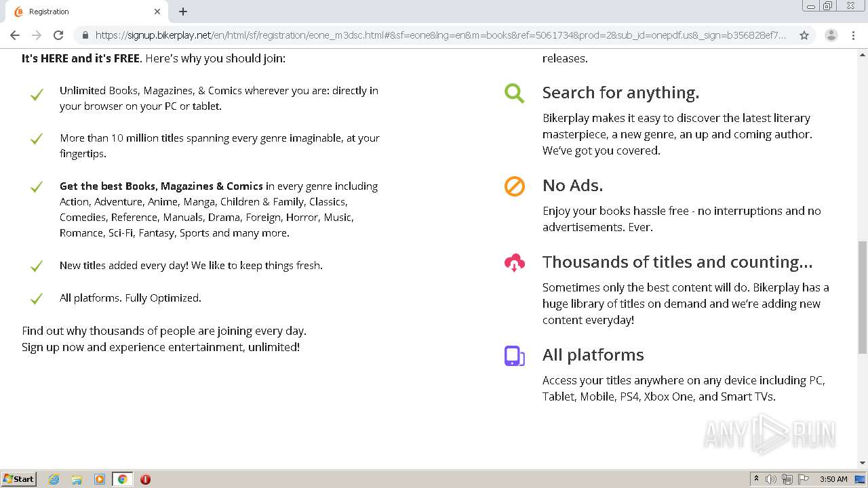Launch Internet Explorer from taskbar

54,479
